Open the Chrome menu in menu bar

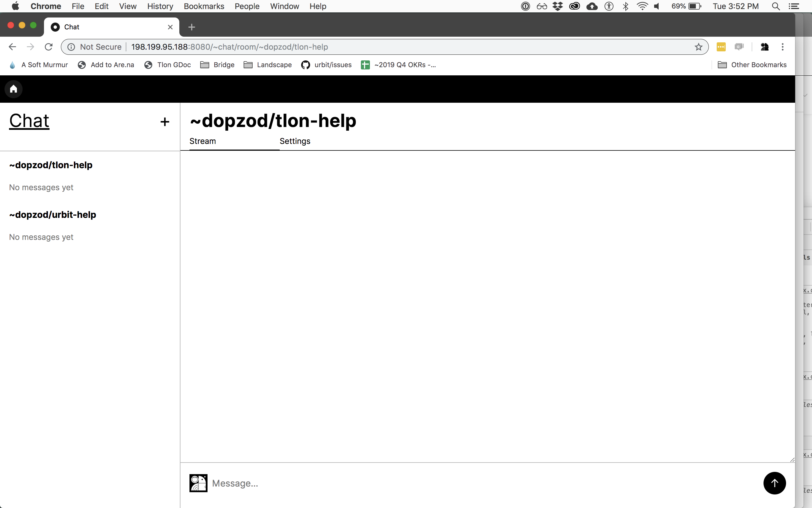[46, 6]
